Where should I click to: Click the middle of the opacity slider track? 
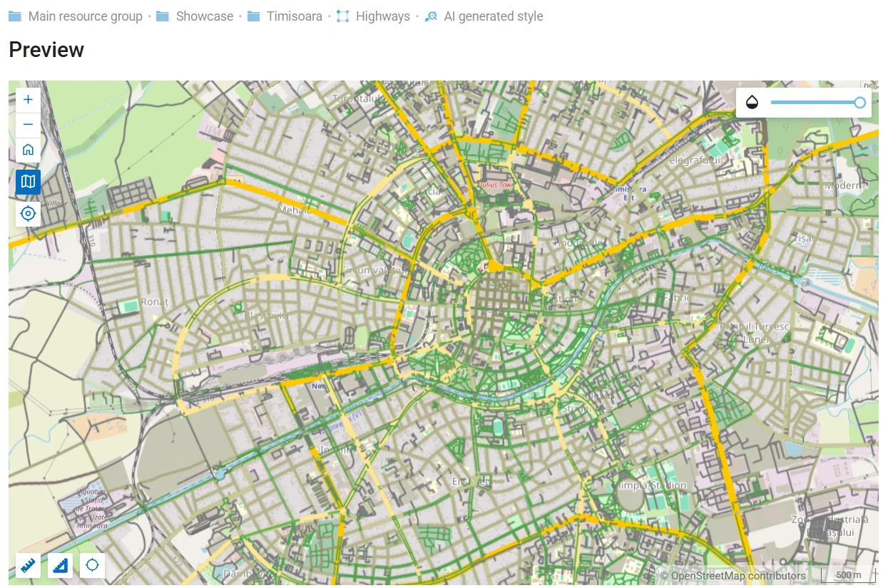click(x=815, y=103)
